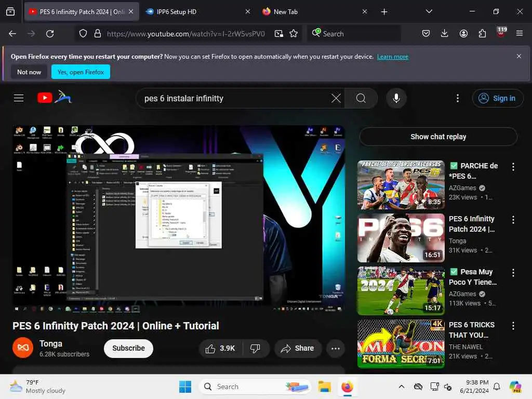Open Windows Start menu
Image resolution: width=532 pixels, height=399 pixels.
(185, 387)
